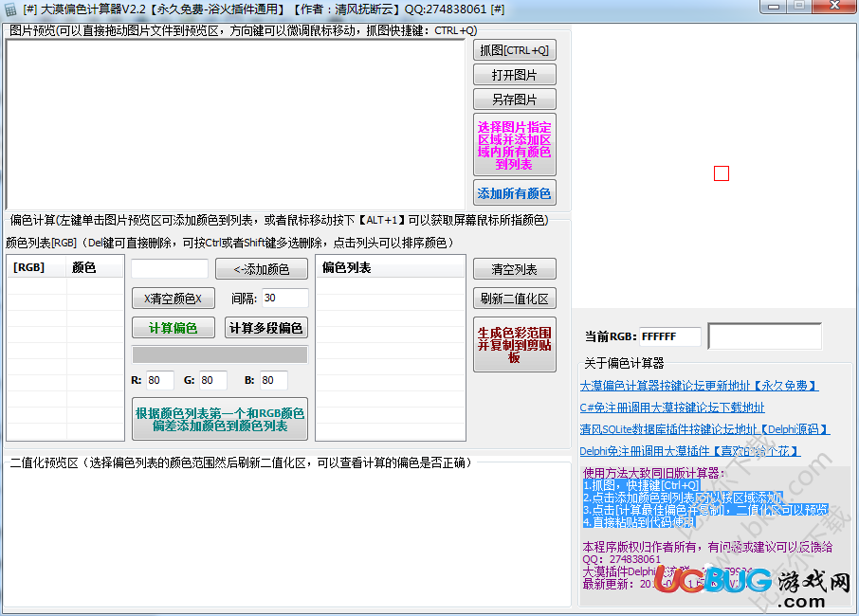The image size is (859, 616).
Task: Click the 当前RGB field showing FFFFFF
Action: 670,336
